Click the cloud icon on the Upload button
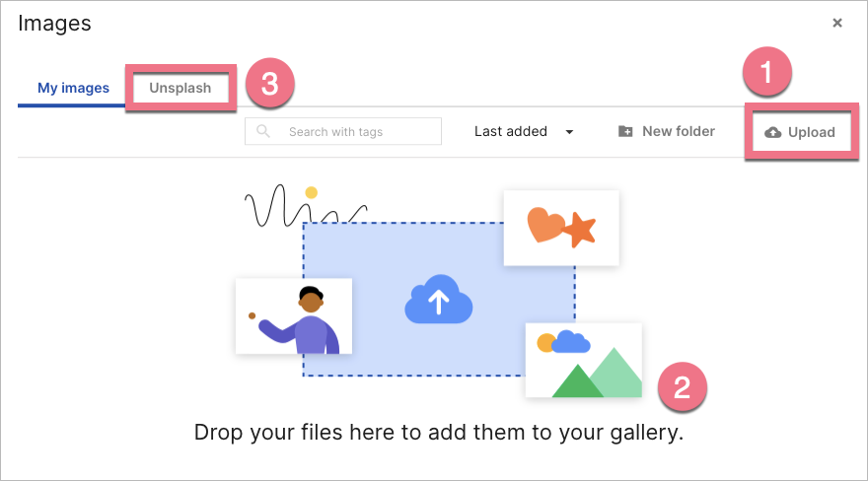 [773, 132]
